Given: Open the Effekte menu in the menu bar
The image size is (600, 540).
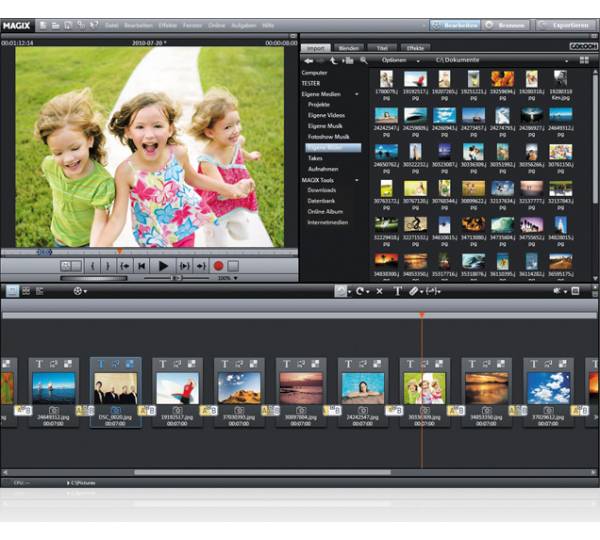Looking at the screenshot, I should pos(167,24).
